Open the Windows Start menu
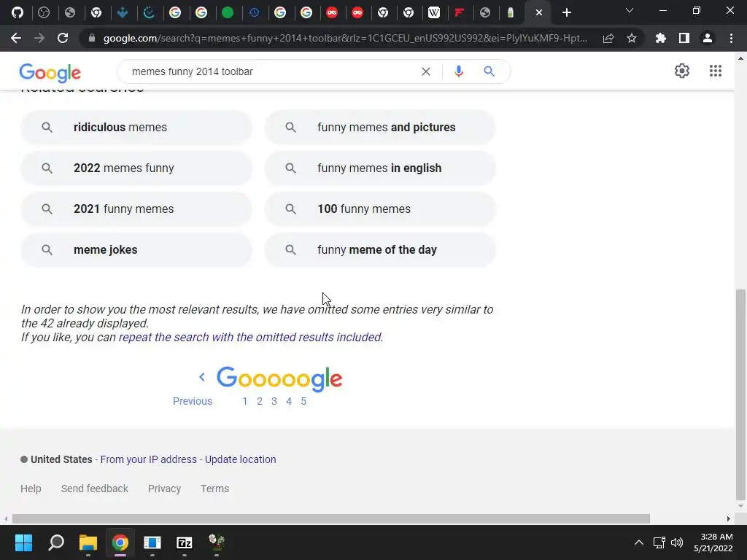 (23, 542)
